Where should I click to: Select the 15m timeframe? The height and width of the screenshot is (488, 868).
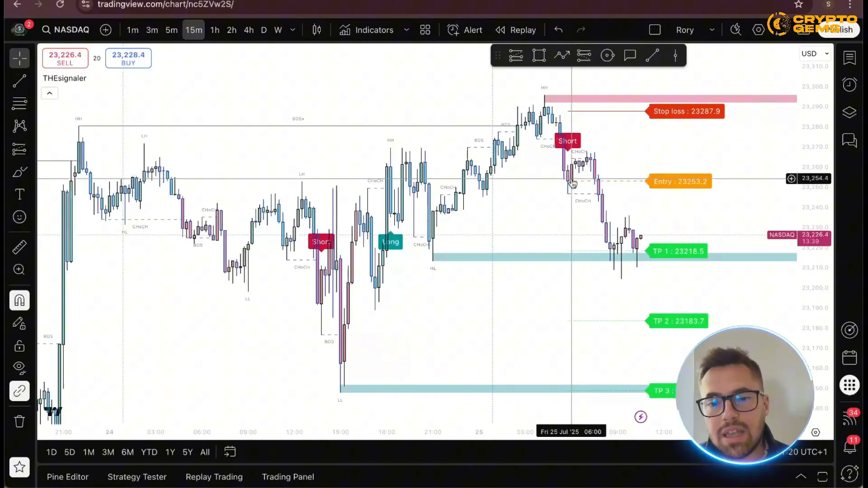tap(193, 30)
